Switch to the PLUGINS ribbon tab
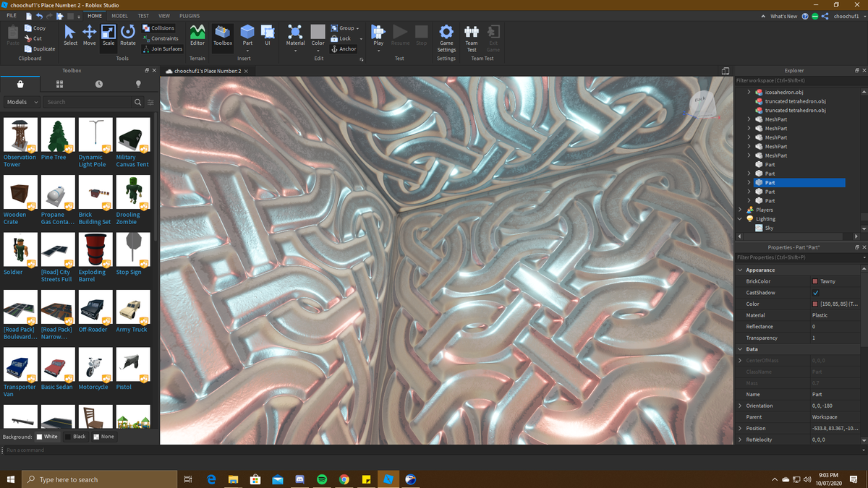The height and width of the screenshot is (488, 868). pos(190,15)
